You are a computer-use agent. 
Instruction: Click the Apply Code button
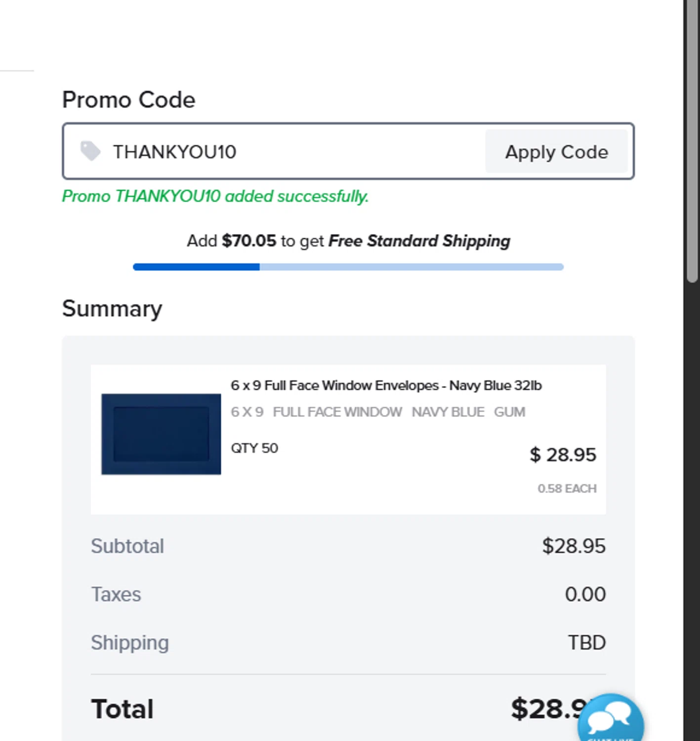[556, 152]
